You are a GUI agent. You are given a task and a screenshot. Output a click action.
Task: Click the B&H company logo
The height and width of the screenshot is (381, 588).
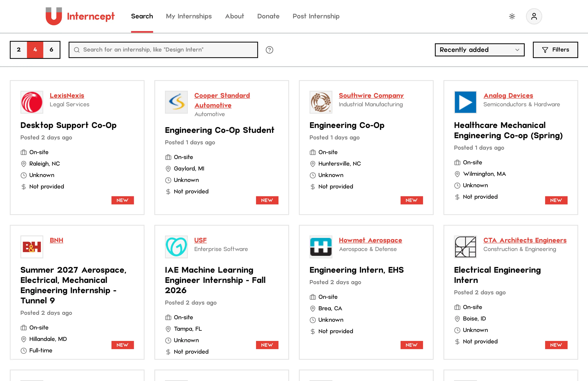point(32,247)
